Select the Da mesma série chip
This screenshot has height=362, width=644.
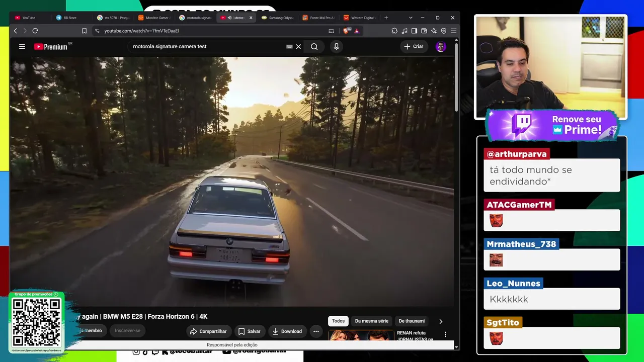coord(372,321)
